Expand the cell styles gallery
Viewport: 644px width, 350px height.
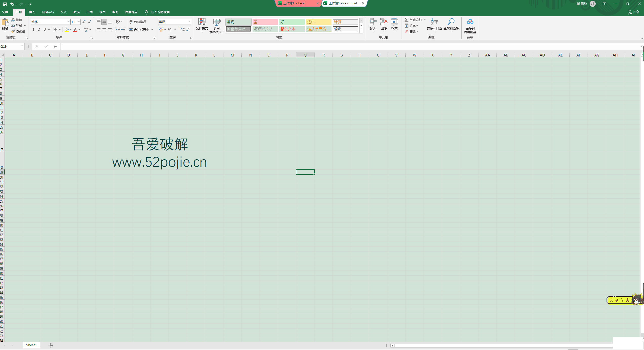tap(361, 31)
